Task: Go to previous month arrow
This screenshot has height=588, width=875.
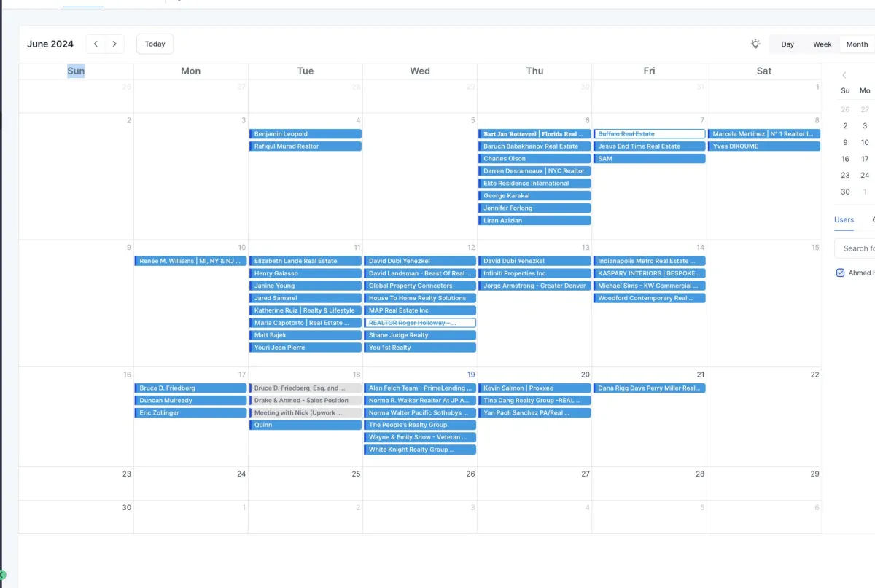Action: pos(96,44)
